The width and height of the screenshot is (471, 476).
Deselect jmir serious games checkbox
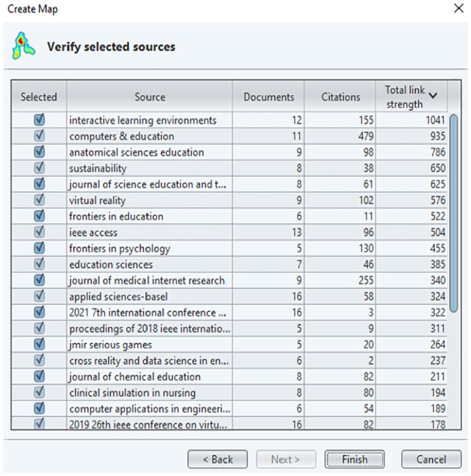(39, 345)
